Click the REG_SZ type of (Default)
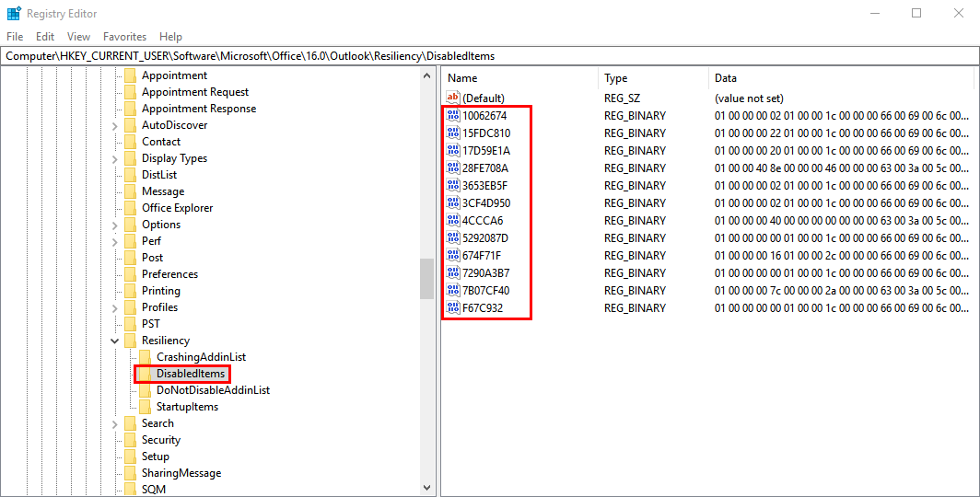 click(622, 98)
